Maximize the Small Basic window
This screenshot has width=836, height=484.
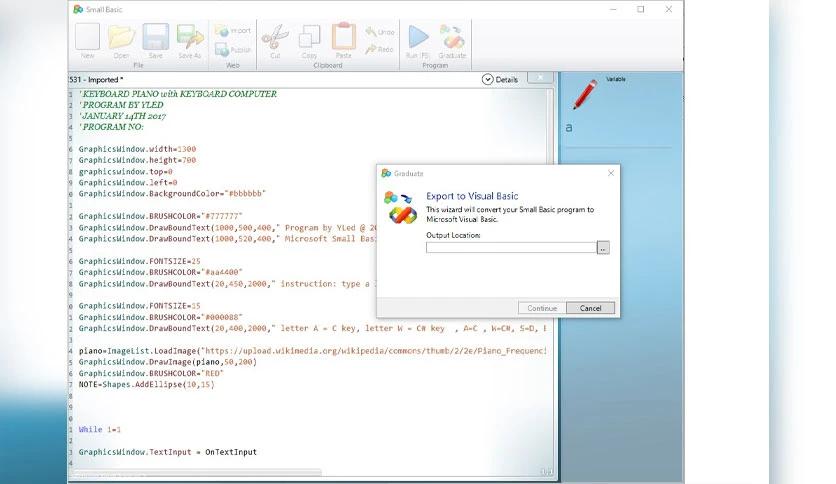click(641, 9)
